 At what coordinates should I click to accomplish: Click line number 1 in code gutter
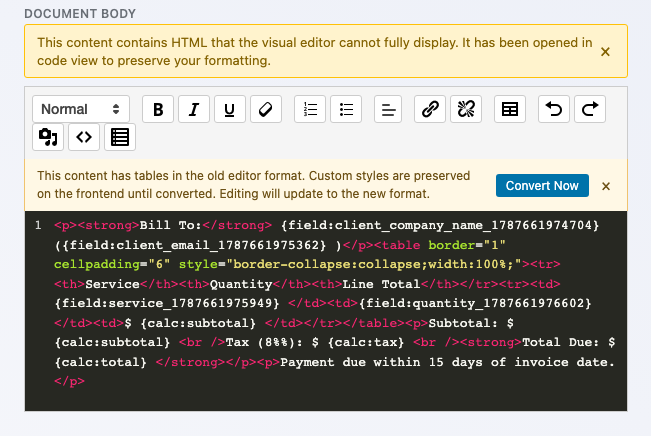(38, 225)
